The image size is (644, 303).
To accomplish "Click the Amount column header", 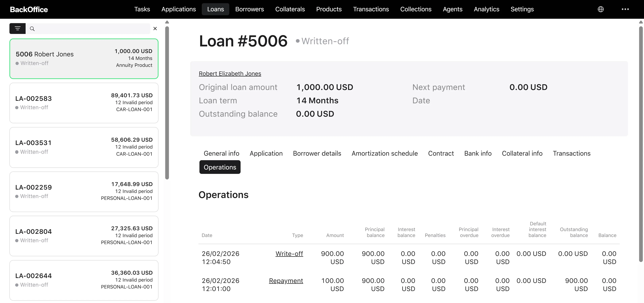I will [335, 235].
